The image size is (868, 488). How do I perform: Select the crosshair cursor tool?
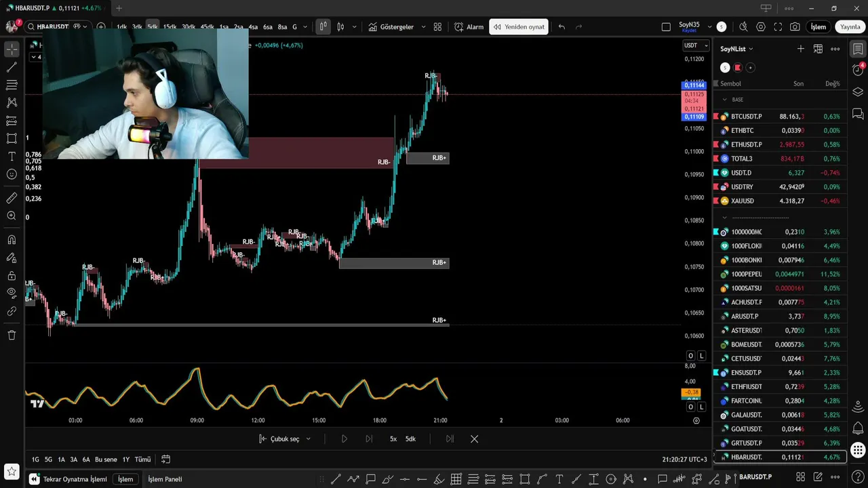(x=12, y=49)
